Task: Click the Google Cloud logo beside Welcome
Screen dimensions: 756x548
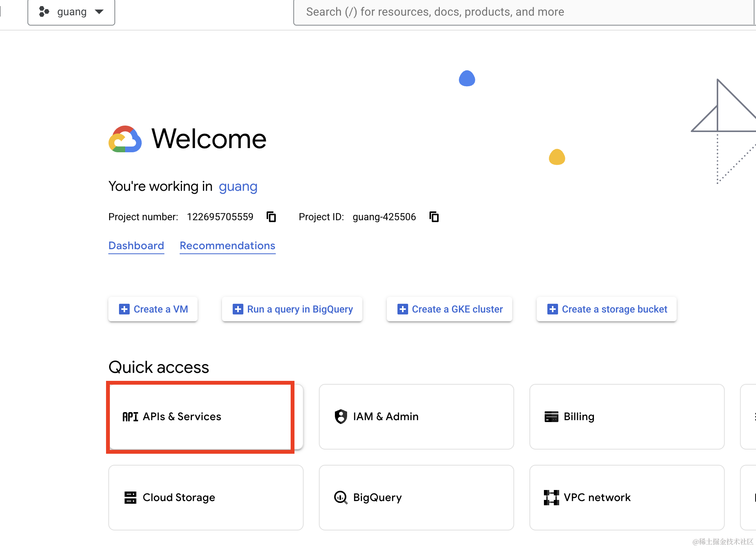Action: 125,139
